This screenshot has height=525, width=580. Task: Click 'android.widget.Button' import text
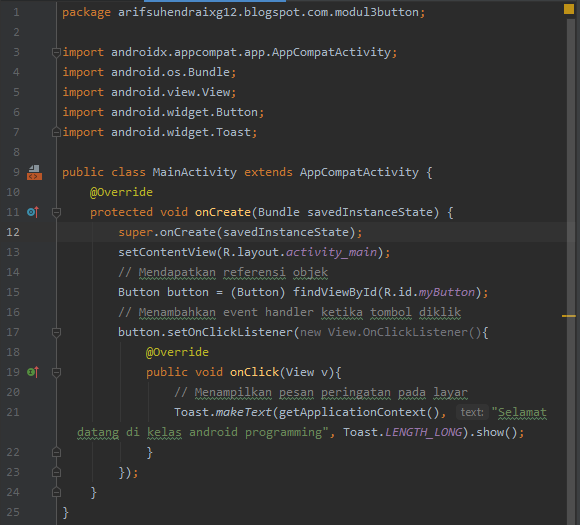click(x=184, y=112)
